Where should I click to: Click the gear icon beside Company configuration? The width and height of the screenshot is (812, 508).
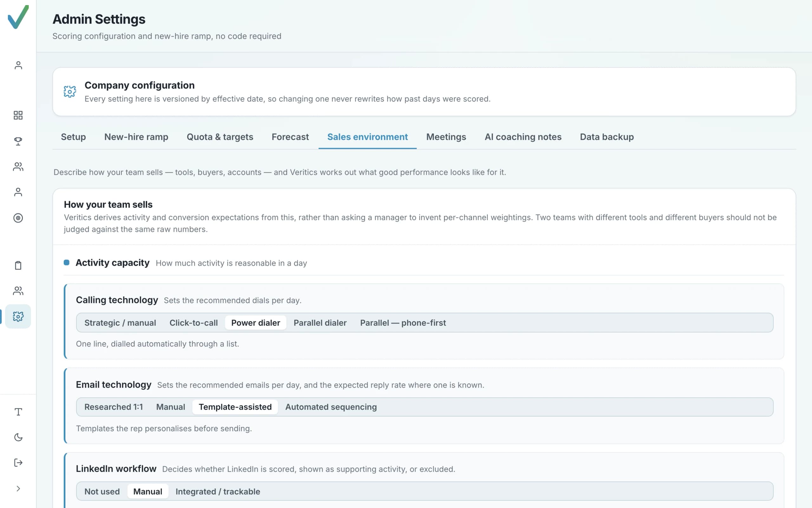pos(70,91)
